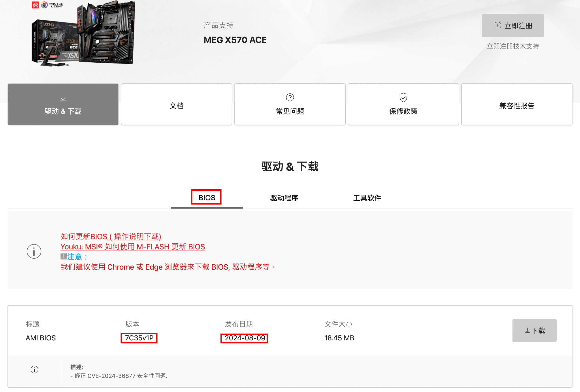Switch to the 驱动程序 drivers sub-tab
The height and width of the screenshot is (392, 580).
284,198
